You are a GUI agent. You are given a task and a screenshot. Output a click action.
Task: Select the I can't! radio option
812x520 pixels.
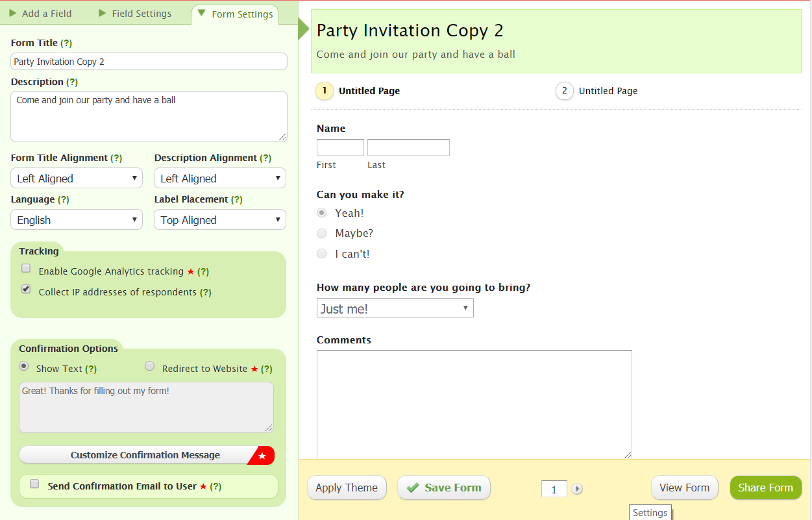coord(321,254)
